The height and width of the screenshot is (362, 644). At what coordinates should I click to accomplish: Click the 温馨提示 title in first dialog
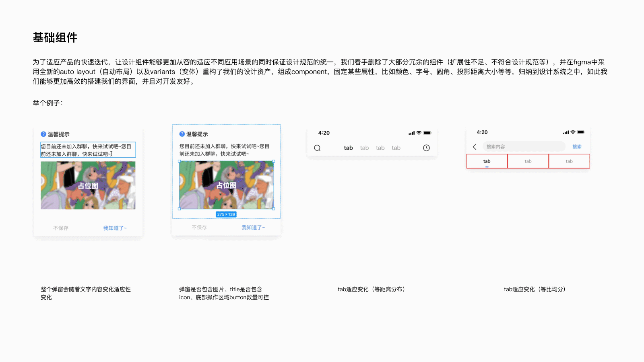[x=59, y=134]
